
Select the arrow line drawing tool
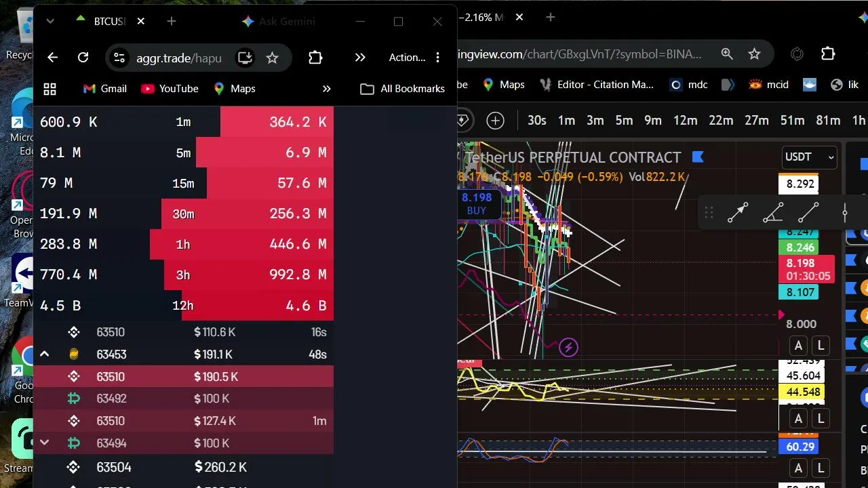pos(738,213)
